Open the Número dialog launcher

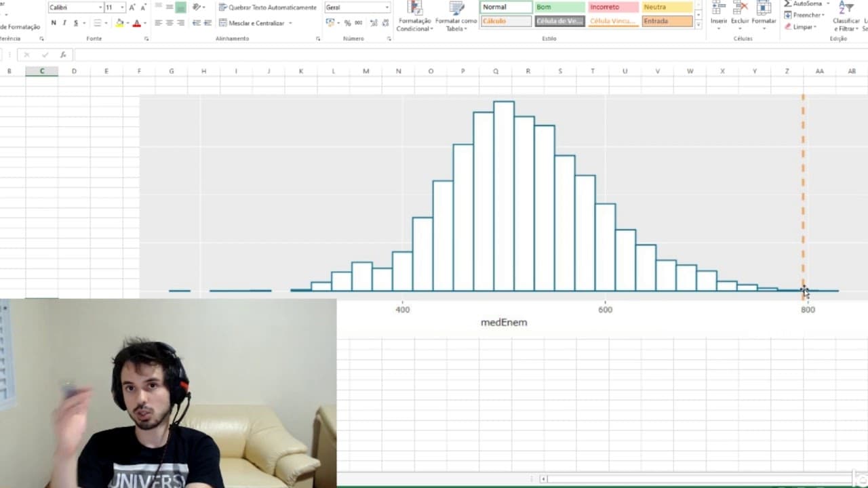(x=389, y=39)
